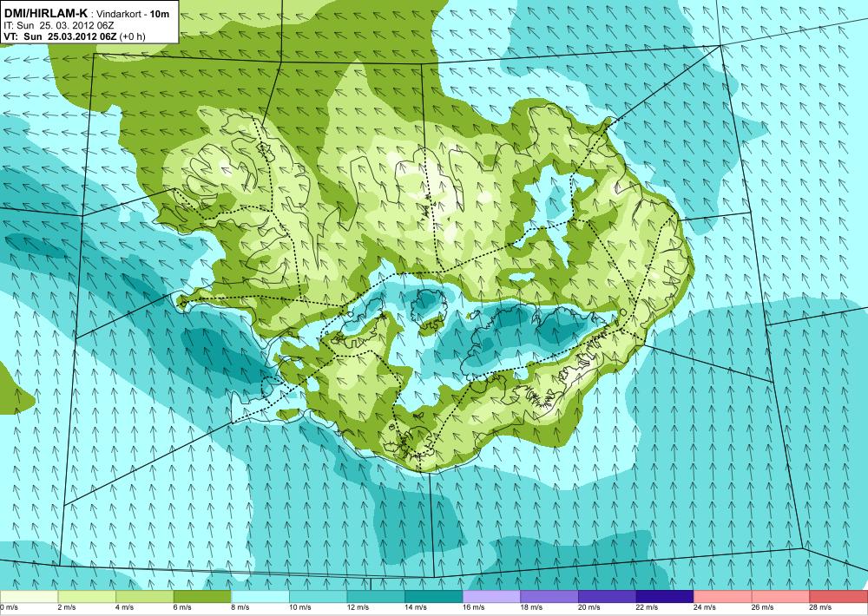Screen dimensions: 868x616
Task: Click the '20 m/s' legend label
Action: 589,607
